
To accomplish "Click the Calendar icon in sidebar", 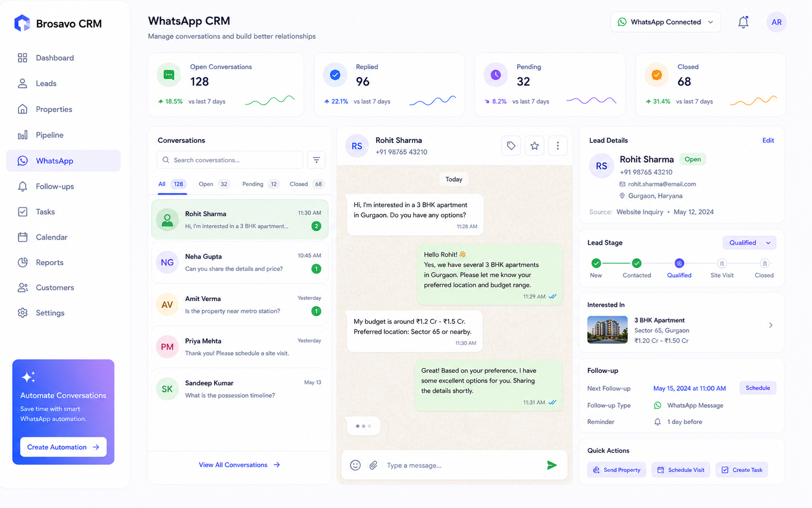I will [x=23, y=237].
